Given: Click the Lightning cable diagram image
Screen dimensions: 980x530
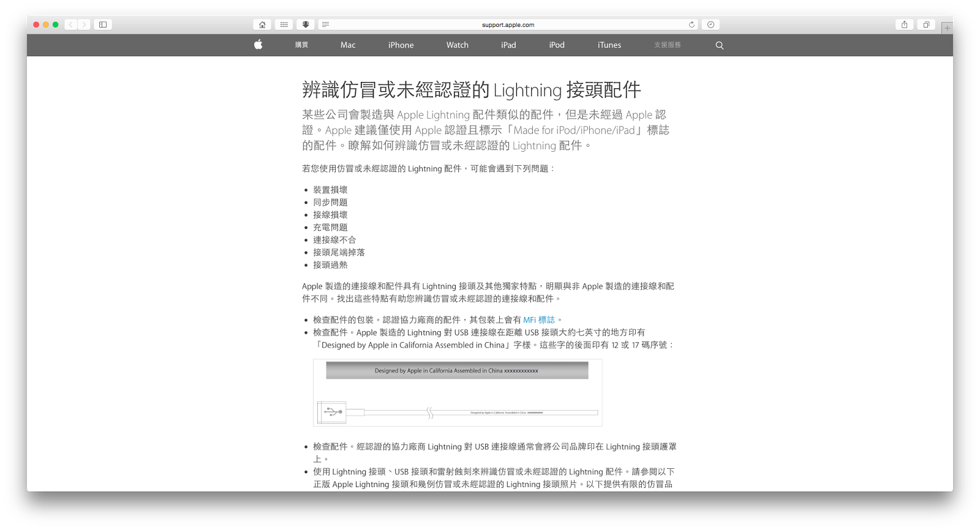Looking at the screenshot, I should click(x=458, y=392).
